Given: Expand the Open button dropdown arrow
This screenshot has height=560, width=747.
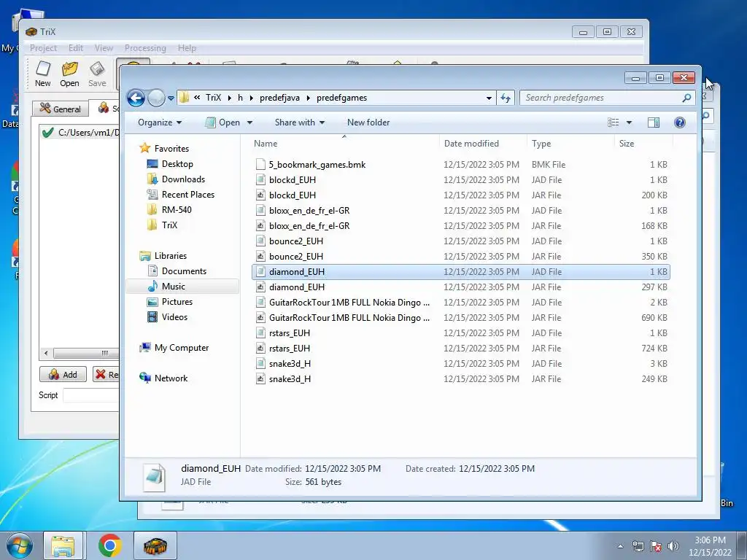Looking at the screenshot, I should [249, 122].
